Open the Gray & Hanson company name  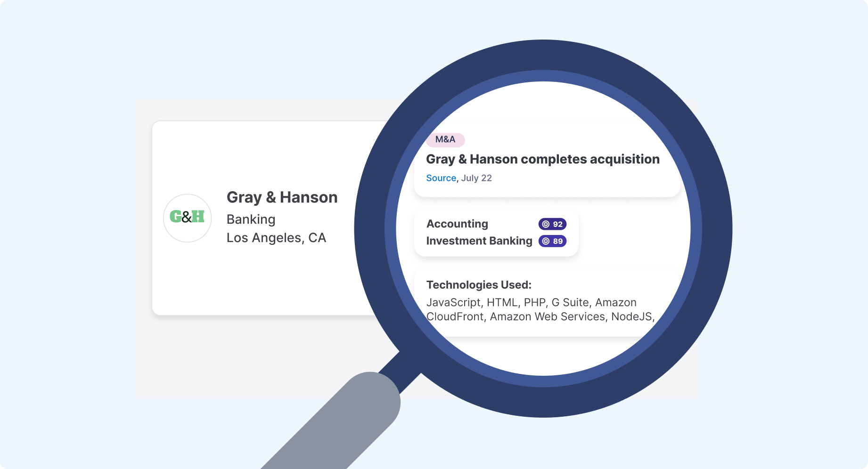click(x=282, y=197)
